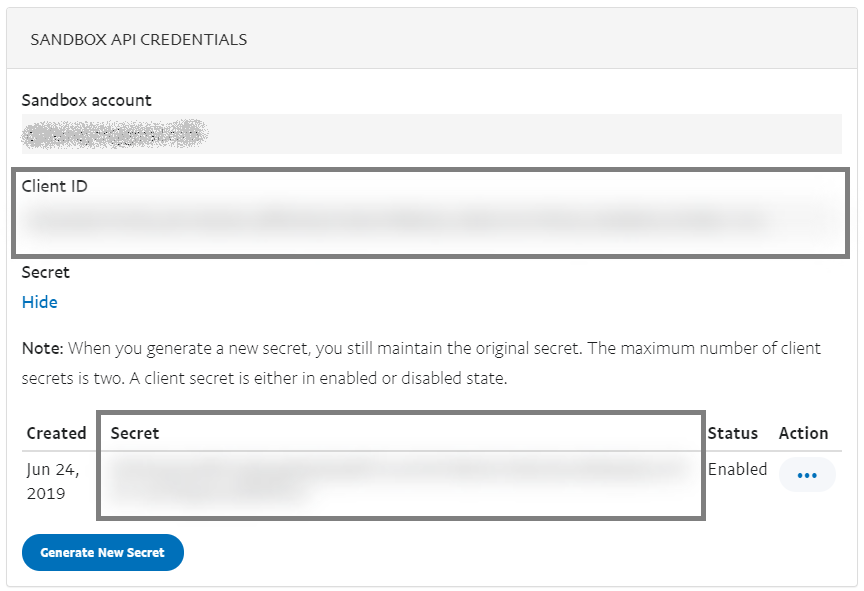This screenshot has height=591, width=864.
Task: Hide the secret using the Hide link
Action: click(40, 302)
